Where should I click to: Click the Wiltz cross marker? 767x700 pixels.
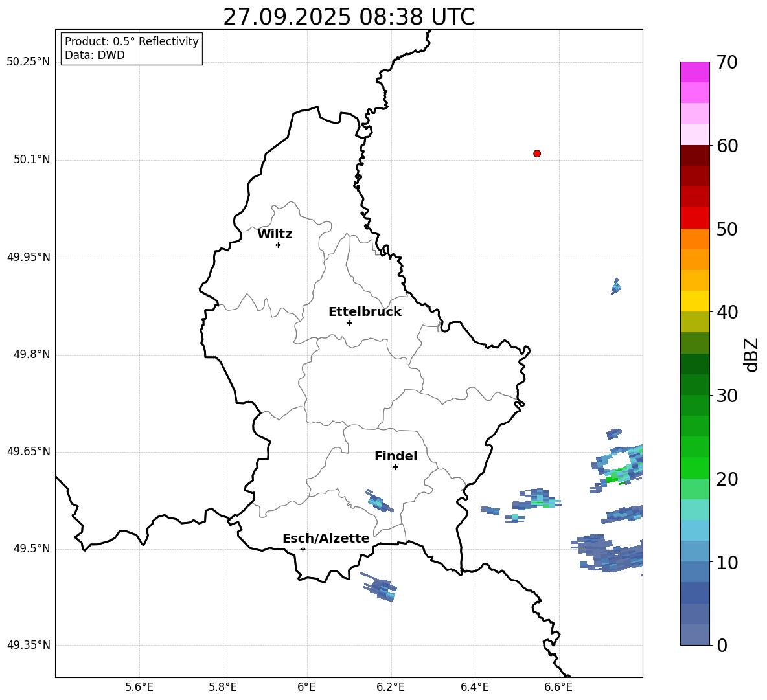[x=278, y=245]
